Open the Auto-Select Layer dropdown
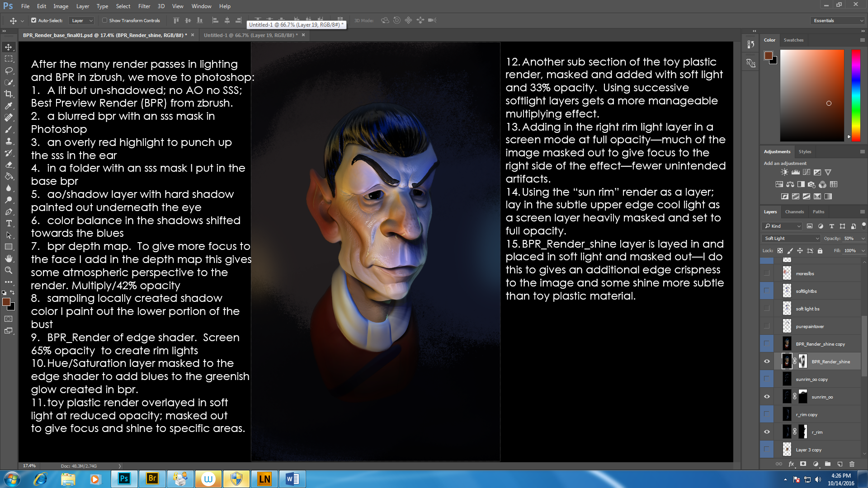The image size is (868, 488). point(81,20)
